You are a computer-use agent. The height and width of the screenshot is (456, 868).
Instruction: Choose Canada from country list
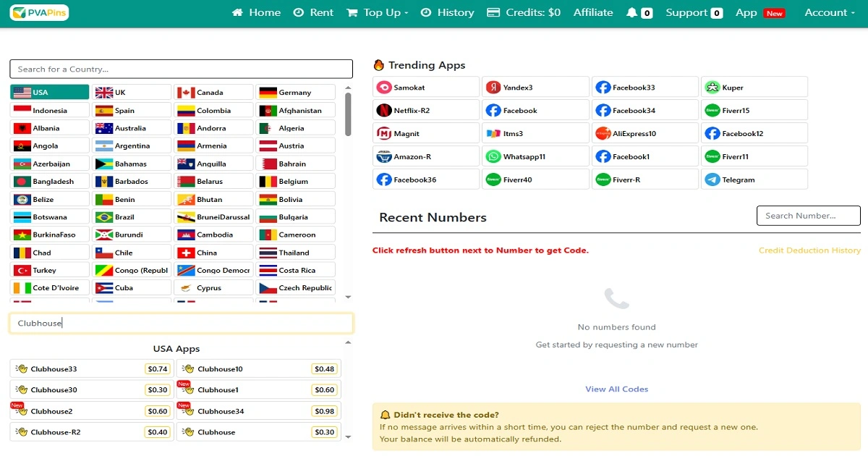[x=213, y=92]
